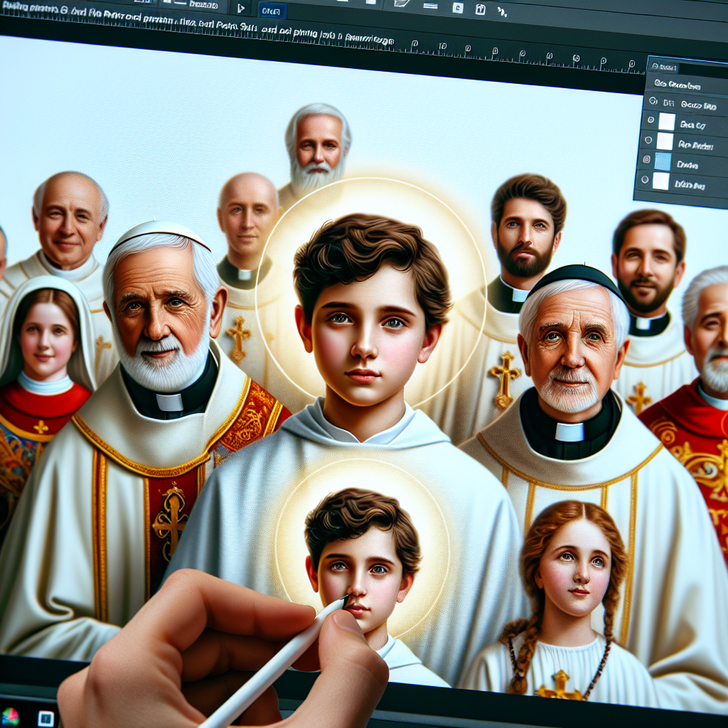Click the play arrow icon in top toolbar
The image size is (728, 728).
pos(241,8)
